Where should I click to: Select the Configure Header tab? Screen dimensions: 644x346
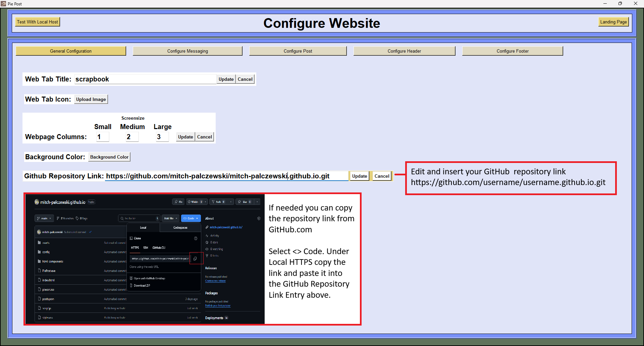[404, 51]
